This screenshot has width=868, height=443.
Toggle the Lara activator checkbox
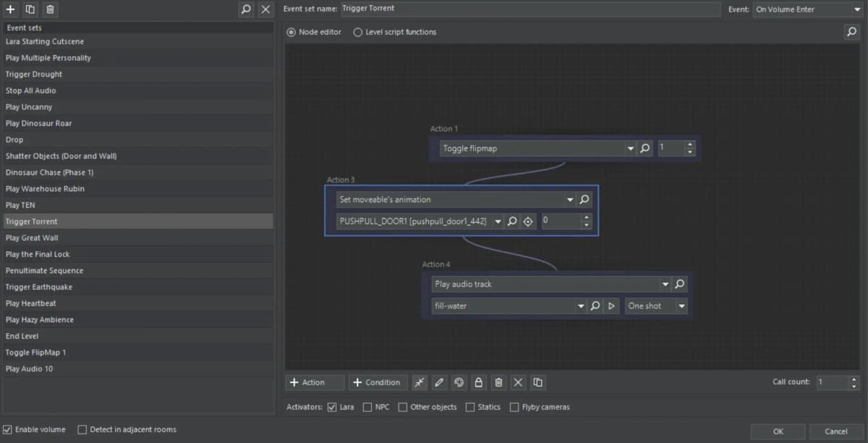click(x=332, y=407)
